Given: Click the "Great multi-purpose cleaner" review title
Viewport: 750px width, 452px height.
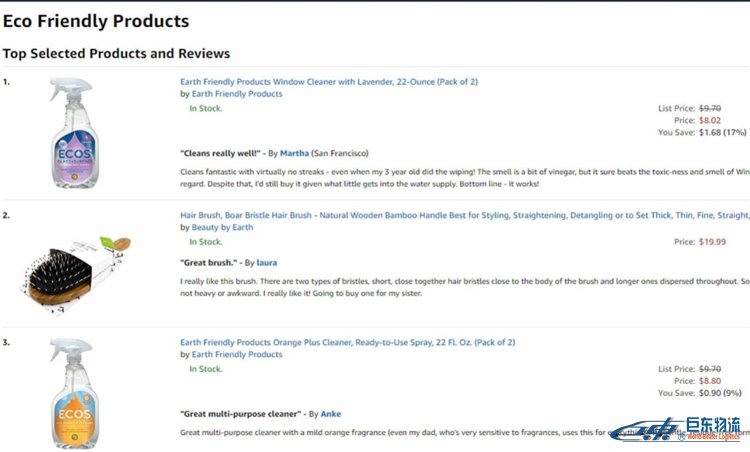Looking at the screenshot, I should [x=241, y=414].
